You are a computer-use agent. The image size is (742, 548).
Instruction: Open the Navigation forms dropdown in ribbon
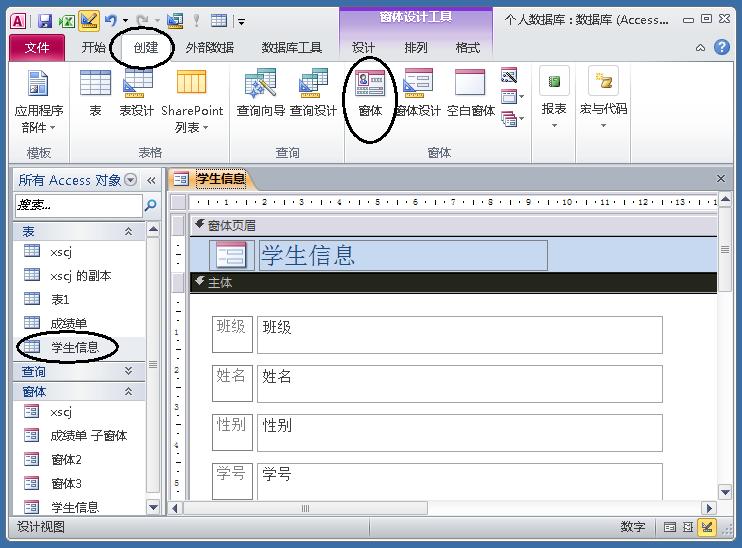click(513, 97)
